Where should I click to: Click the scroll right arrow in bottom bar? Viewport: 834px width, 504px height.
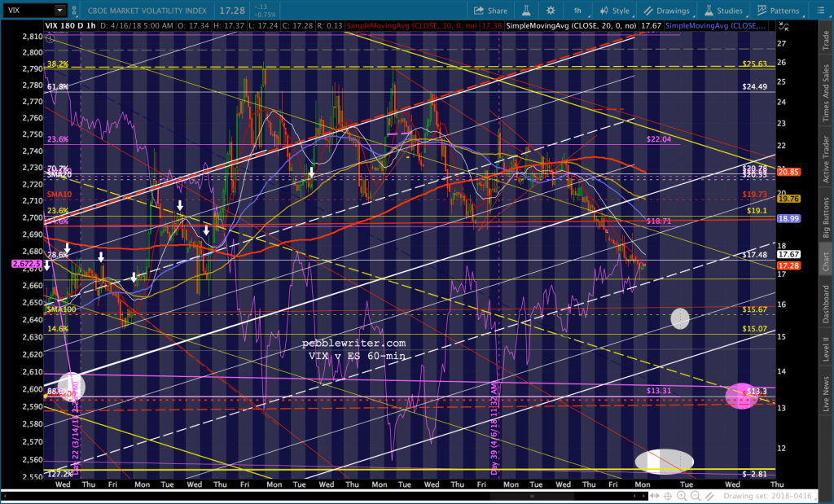[643, 496]
